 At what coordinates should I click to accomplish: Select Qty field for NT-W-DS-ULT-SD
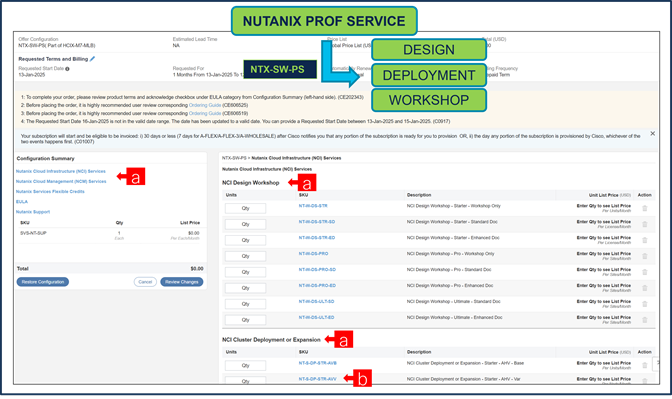click(245, 304)
